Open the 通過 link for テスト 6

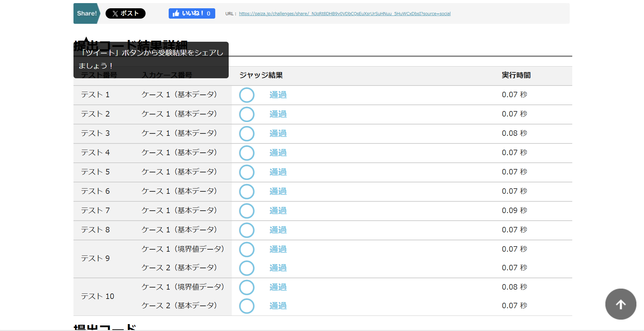pyautogui.click(x=278, y=191)
